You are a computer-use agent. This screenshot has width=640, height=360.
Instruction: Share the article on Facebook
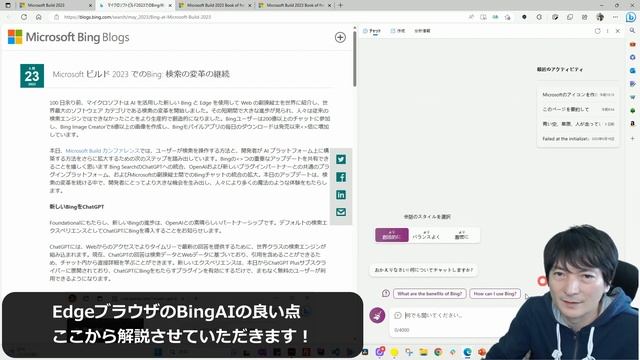pyautogui.click(x=341, y=177)
